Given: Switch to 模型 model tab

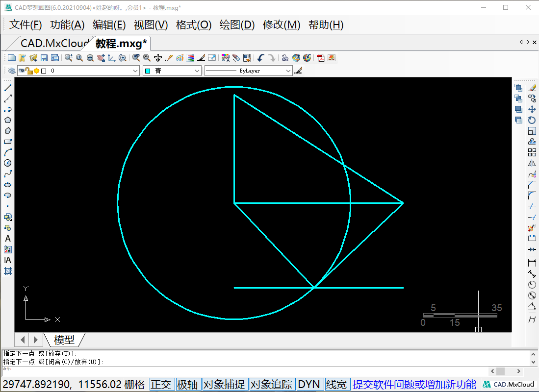Looking at the screenshot, I should click(x=64, y=340).
